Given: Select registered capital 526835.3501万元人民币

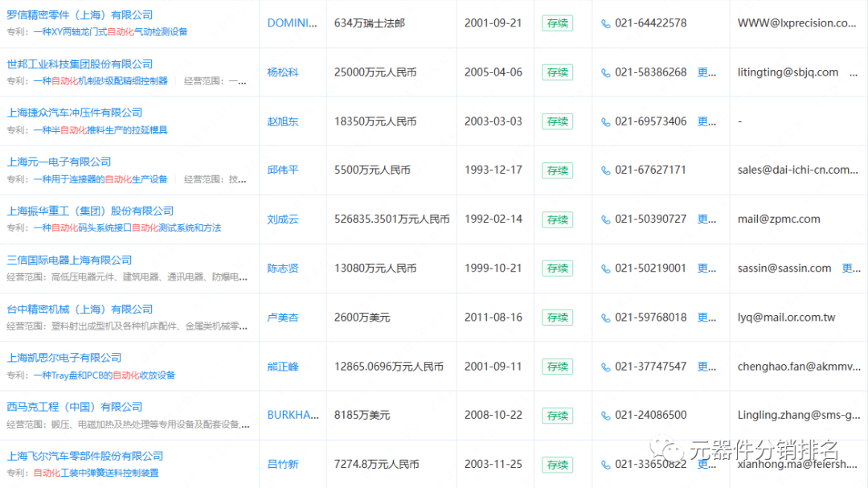Looking at the screenshot, I should click(392, 219).
